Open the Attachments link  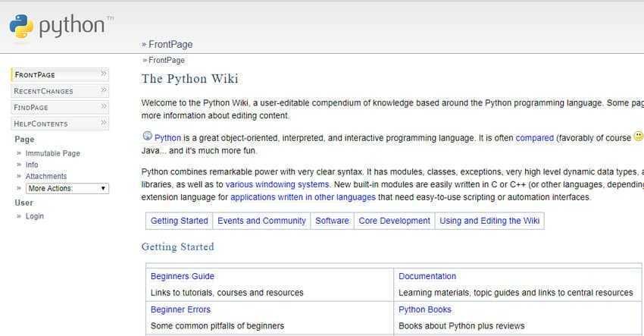point(46,177)
